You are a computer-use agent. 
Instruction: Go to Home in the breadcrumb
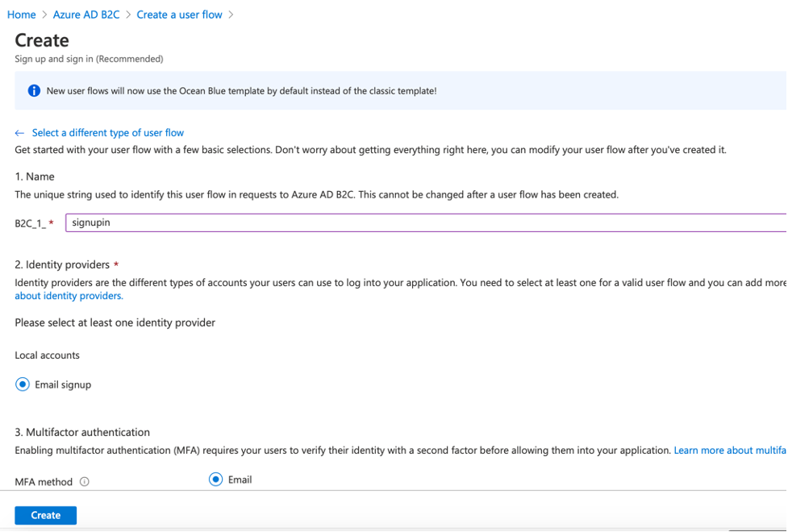pyautogui.click(x=21, y=15)
